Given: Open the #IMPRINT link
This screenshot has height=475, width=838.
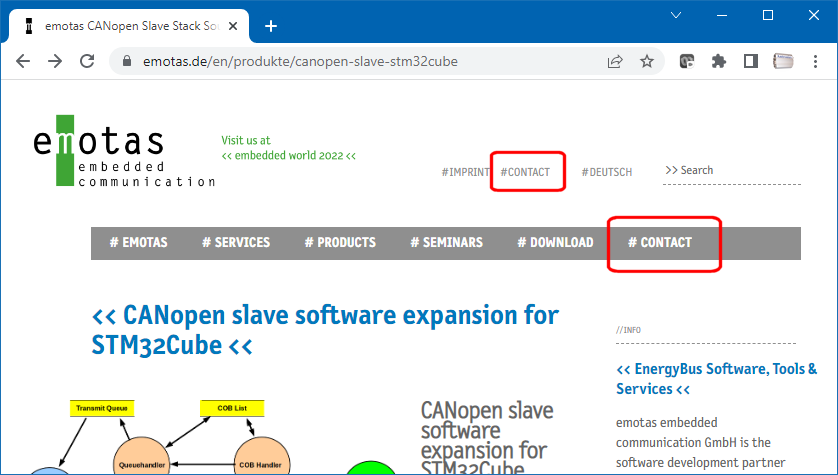Looking at the screenshot, I should pyautogui.click(x=465, y=172).
